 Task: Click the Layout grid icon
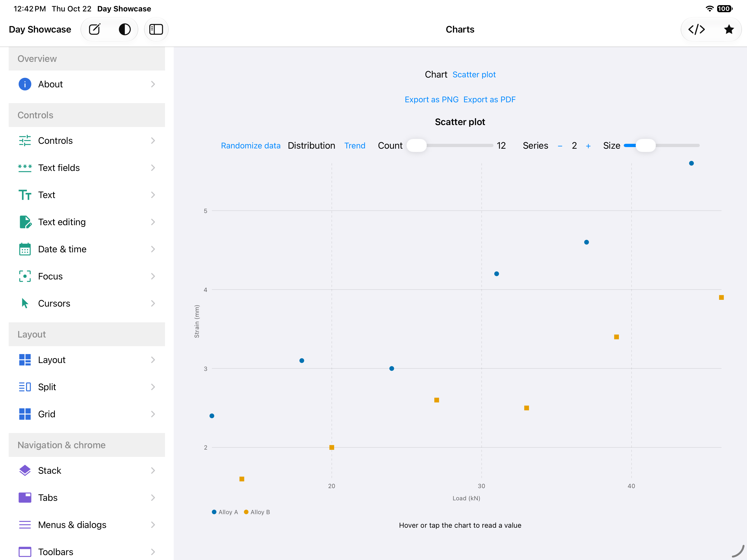pos(25,359)
